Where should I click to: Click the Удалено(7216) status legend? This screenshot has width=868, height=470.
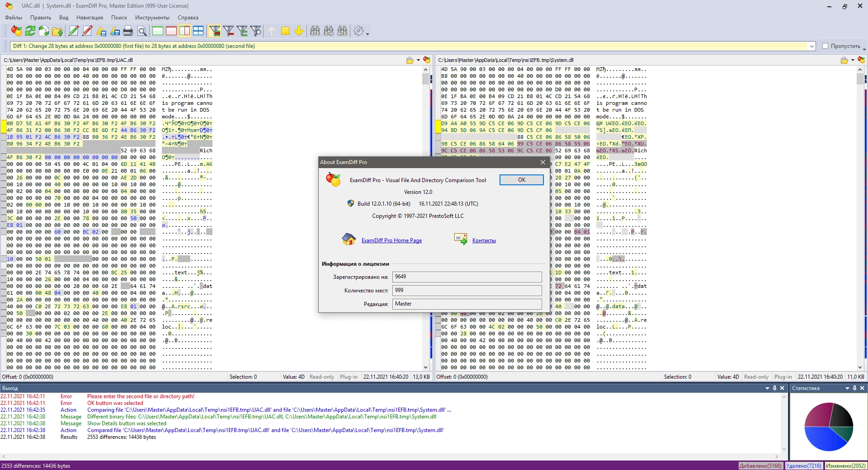tap(804, 465)
